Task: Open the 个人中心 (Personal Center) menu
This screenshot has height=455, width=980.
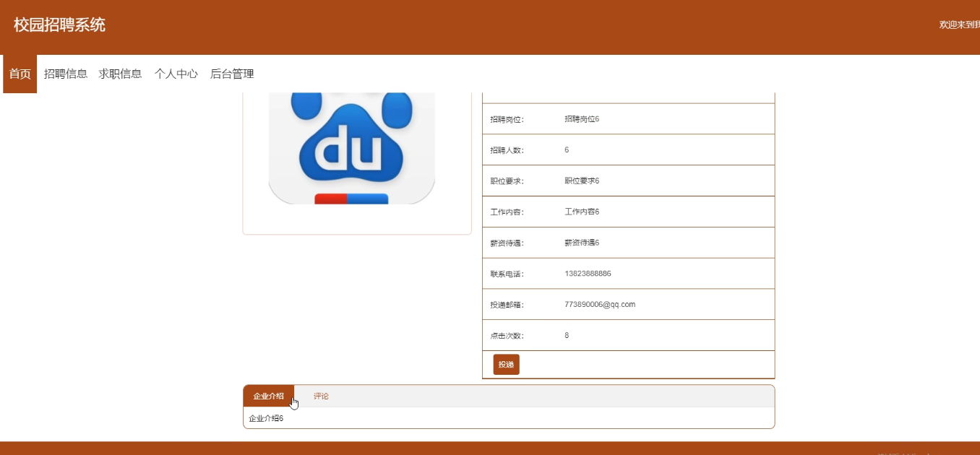Action: [x=176, y=73]
